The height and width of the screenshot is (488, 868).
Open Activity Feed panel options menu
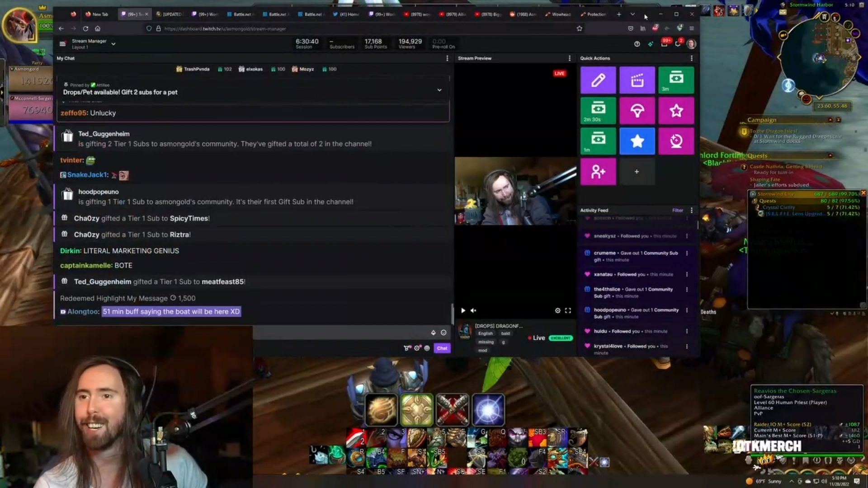[691, 210]
